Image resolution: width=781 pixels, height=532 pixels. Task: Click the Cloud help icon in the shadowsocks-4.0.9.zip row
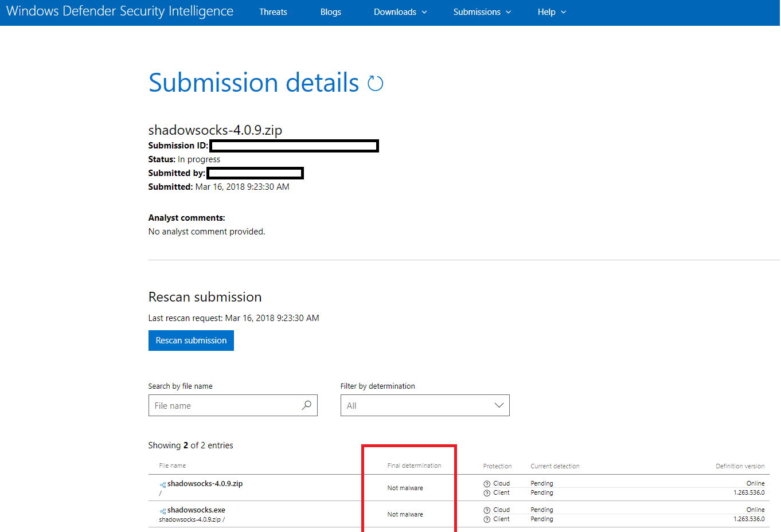pyautogui.click(x=487, y=484)
